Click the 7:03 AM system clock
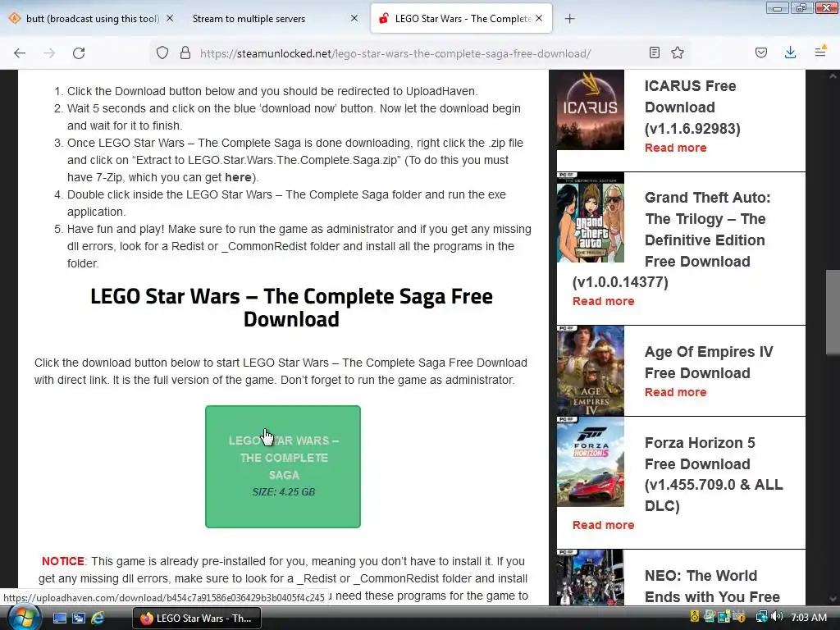The width and height of the screenshot is (840, 630). coord(809,618)
